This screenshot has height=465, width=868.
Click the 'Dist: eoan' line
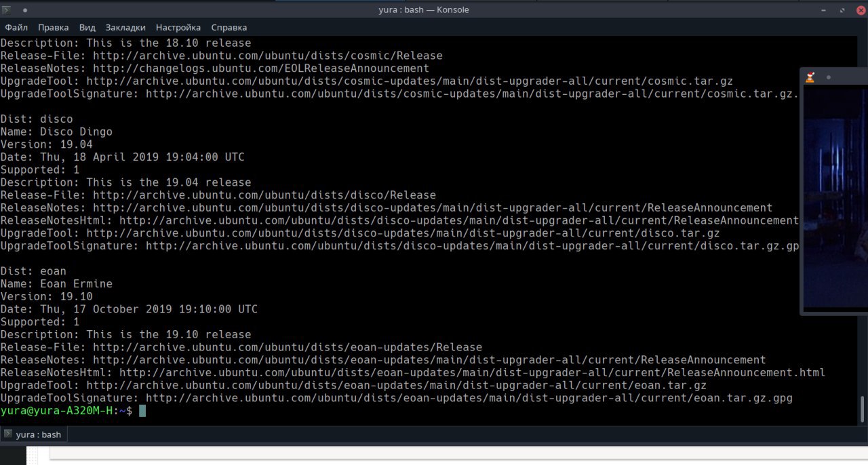pos(33,271)
